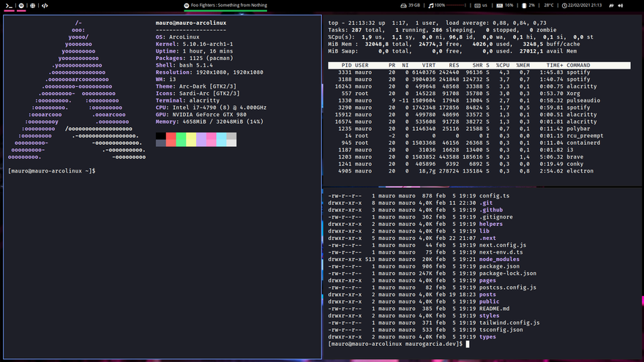Adjust the volume slider bar in polybar

pos(457,5)
